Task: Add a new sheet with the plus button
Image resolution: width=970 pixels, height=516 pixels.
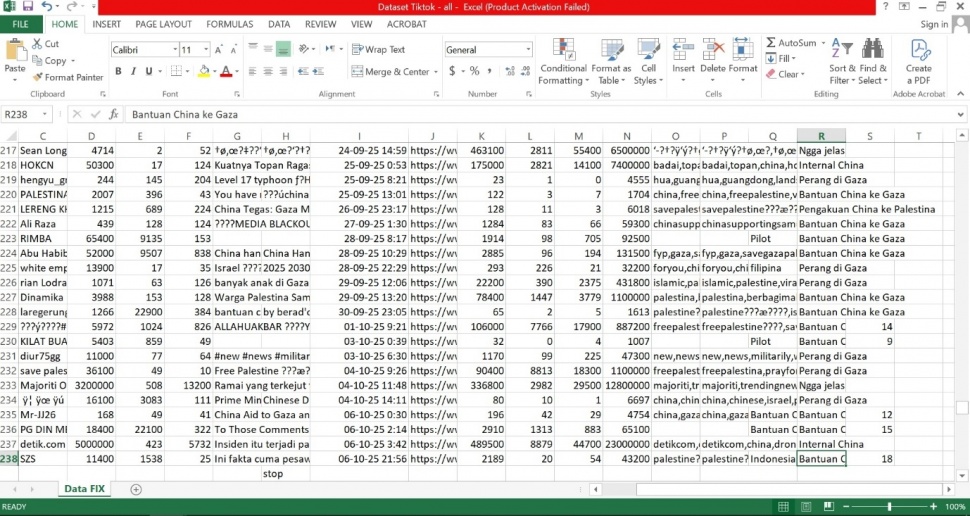Action: [x=136, y=489]
